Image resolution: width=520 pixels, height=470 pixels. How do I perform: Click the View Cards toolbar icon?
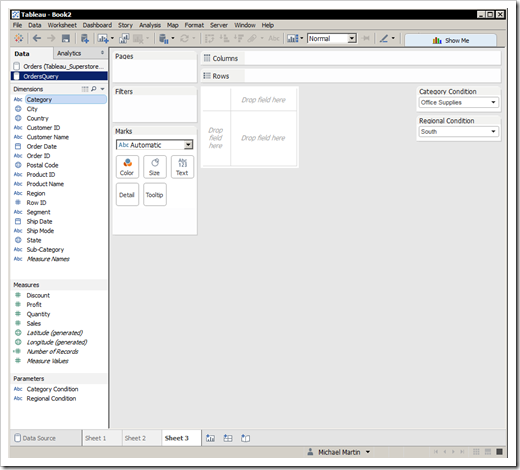pyautogui.click(x=293, y=39)
